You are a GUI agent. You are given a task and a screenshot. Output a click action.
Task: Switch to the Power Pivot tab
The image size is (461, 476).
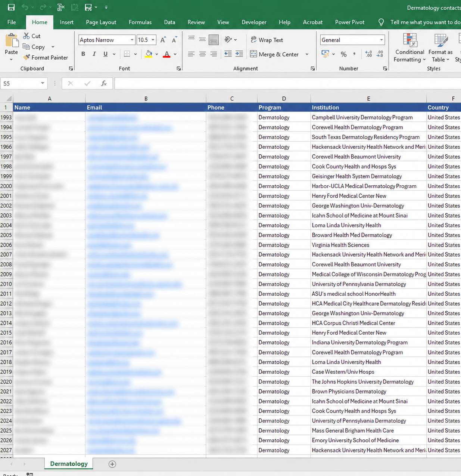(x=350, y=22)
